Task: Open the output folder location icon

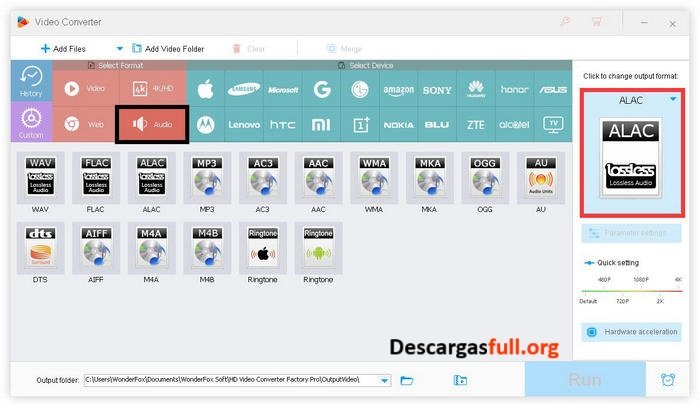Action: (460, 380)
